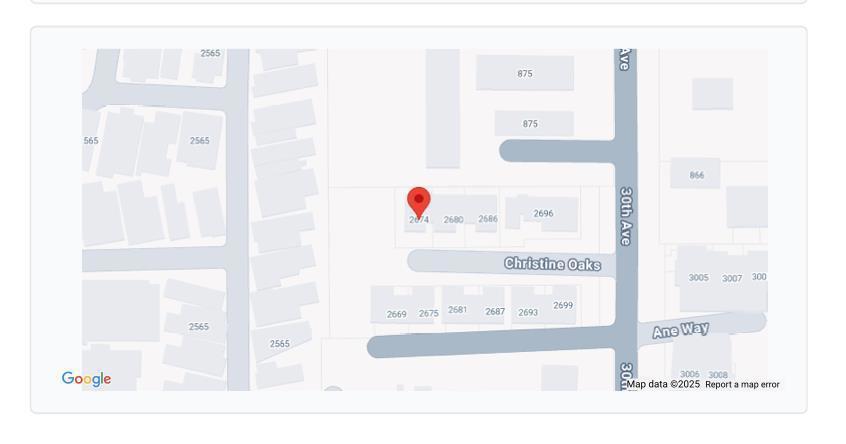Click the Ane Way street label
846x444 pixels.
(680, 330)
